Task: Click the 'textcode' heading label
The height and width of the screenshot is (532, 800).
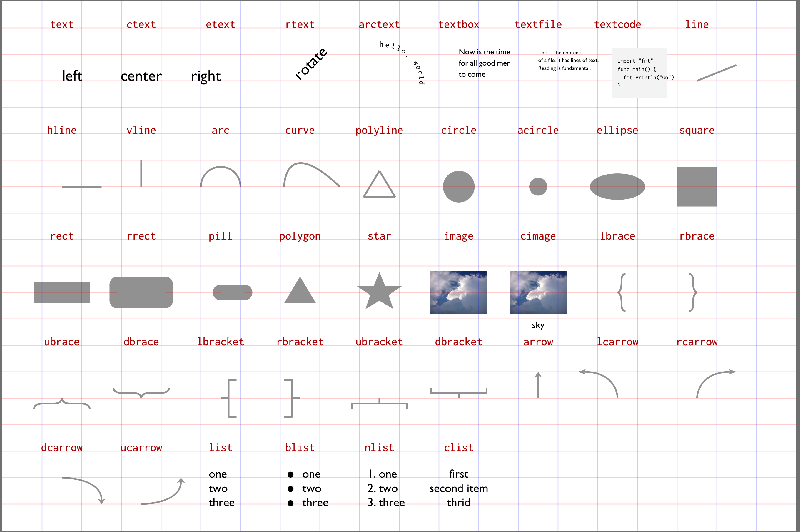Action: pos(617,24)
